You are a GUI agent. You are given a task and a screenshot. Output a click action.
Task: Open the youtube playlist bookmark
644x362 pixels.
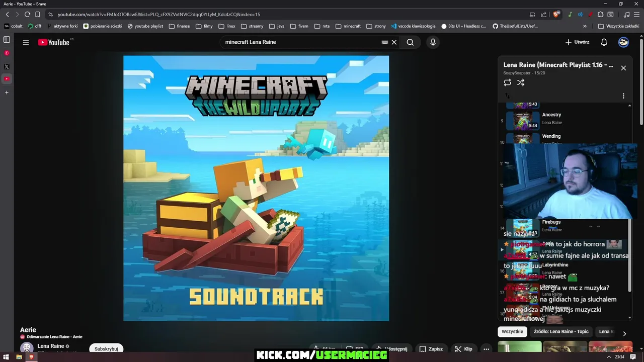click(145, 26)
